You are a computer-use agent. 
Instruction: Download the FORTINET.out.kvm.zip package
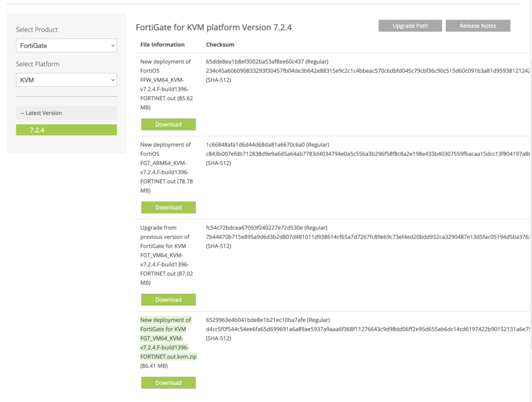pos(168,382)
